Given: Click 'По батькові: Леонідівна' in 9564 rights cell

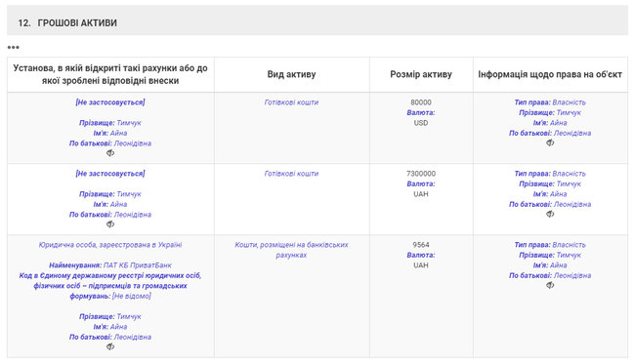Looking at the screenshot, I should [550, 275].
